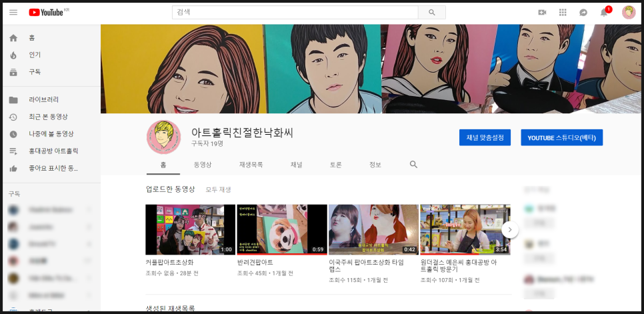Viewport: 644px width, 314px height.
Task: Click the 구독 section header in sidebar
Action: tap(15, 194)
